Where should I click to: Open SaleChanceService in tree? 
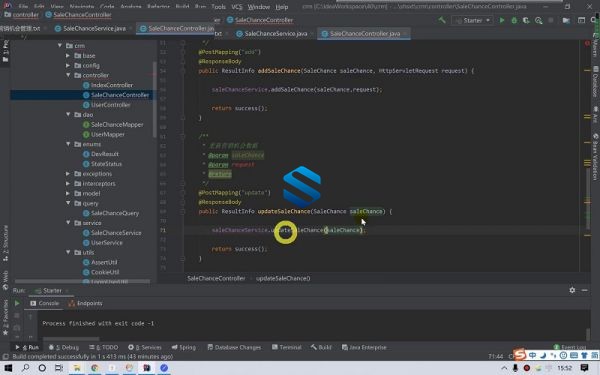112,233
